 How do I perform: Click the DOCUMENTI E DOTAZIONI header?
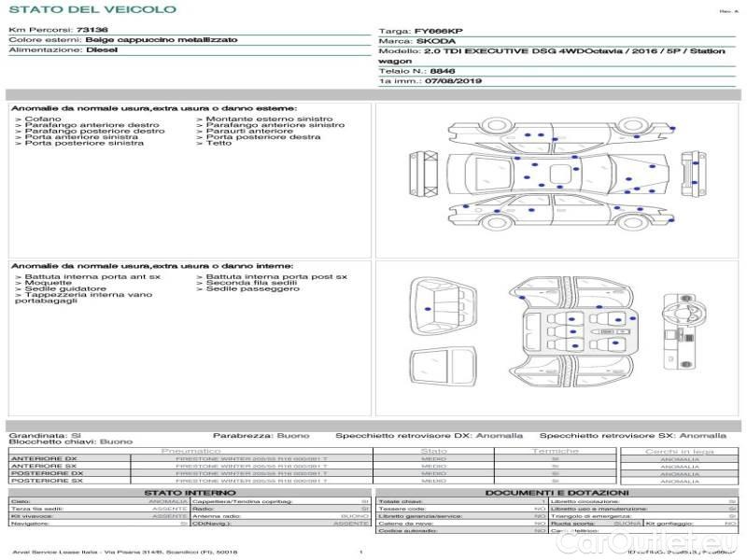[x=557, y=492]
